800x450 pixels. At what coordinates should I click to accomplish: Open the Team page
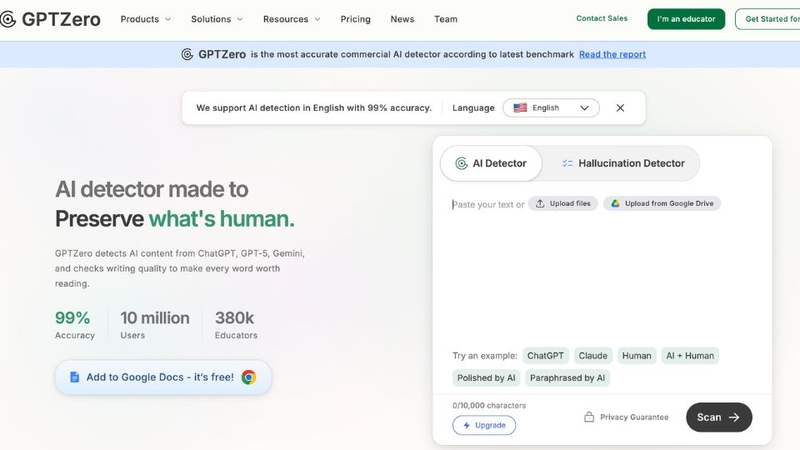446,19
